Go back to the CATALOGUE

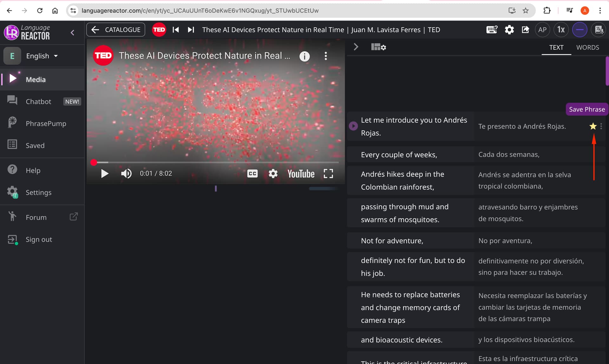[116, 30]
